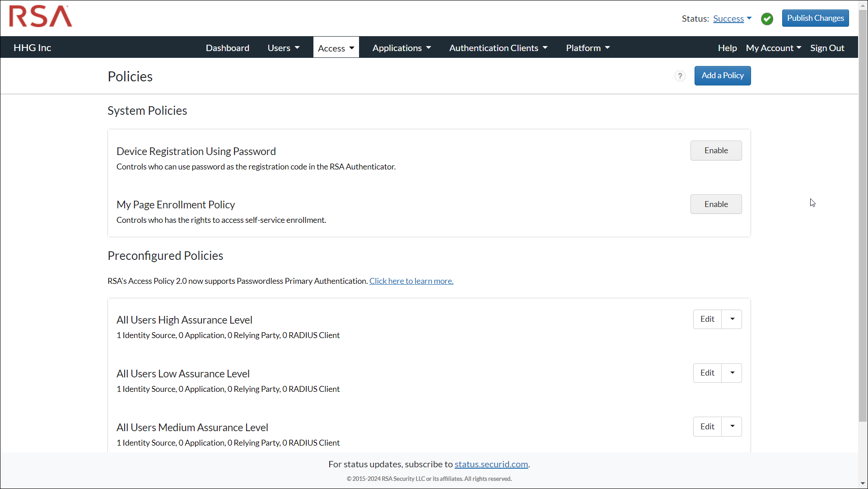Expand the Applications dropdown
868x489 pixels.
click(401, 47)
